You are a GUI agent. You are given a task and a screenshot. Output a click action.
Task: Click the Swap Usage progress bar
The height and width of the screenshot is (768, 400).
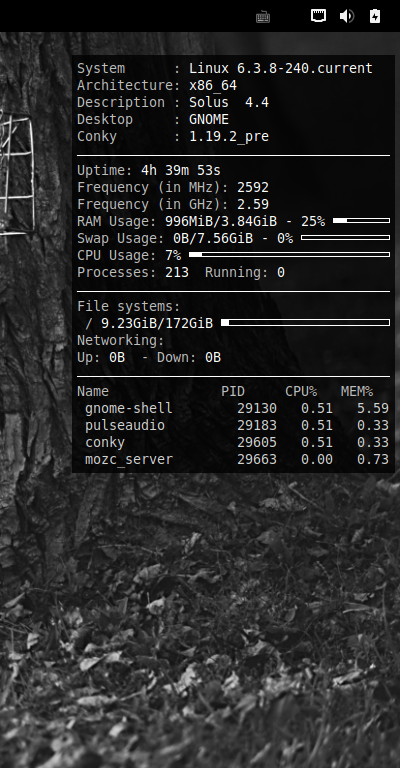[x=346, y=238]
